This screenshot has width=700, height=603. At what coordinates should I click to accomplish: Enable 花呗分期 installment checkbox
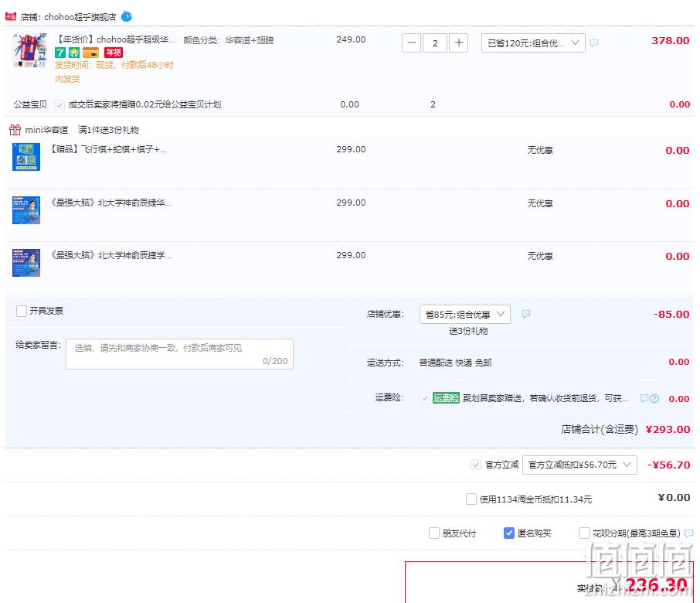click(584, 533)
